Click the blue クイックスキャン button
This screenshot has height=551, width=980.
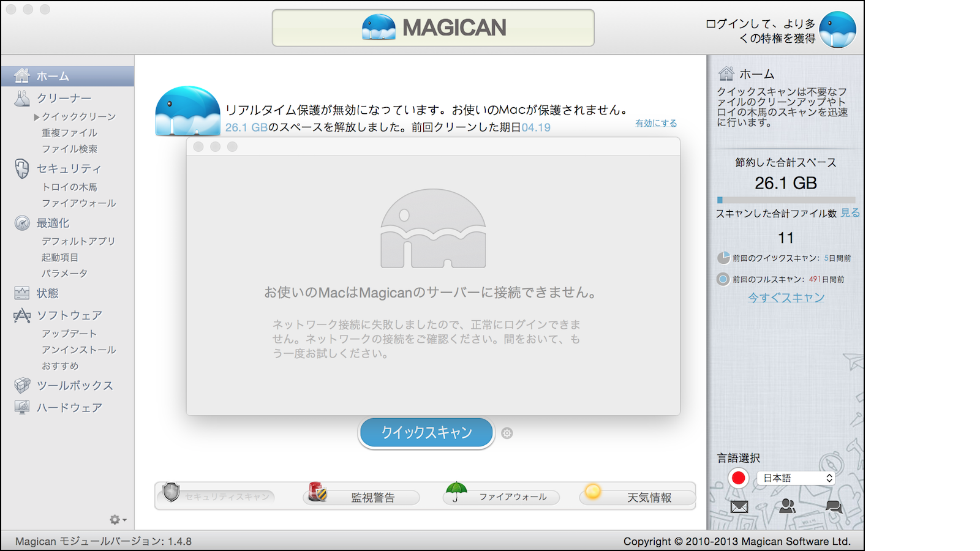(426, 433)
